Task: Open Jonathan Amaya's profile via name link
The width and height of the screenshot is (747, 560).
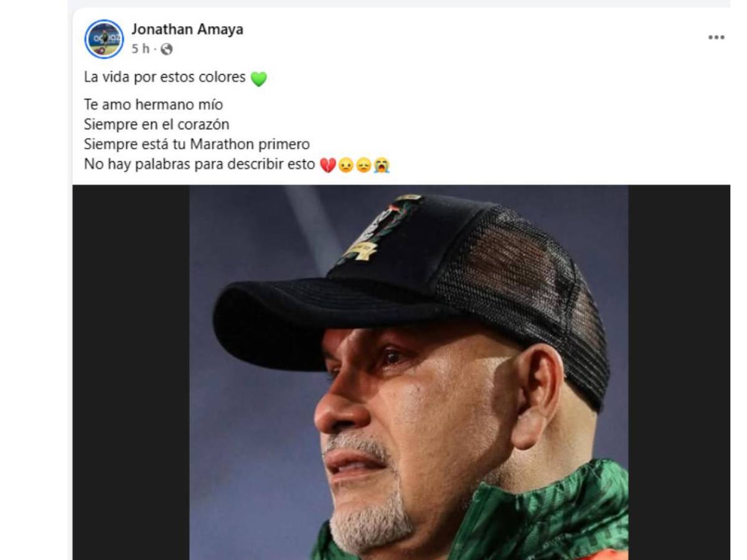Action: click(187, 29)
